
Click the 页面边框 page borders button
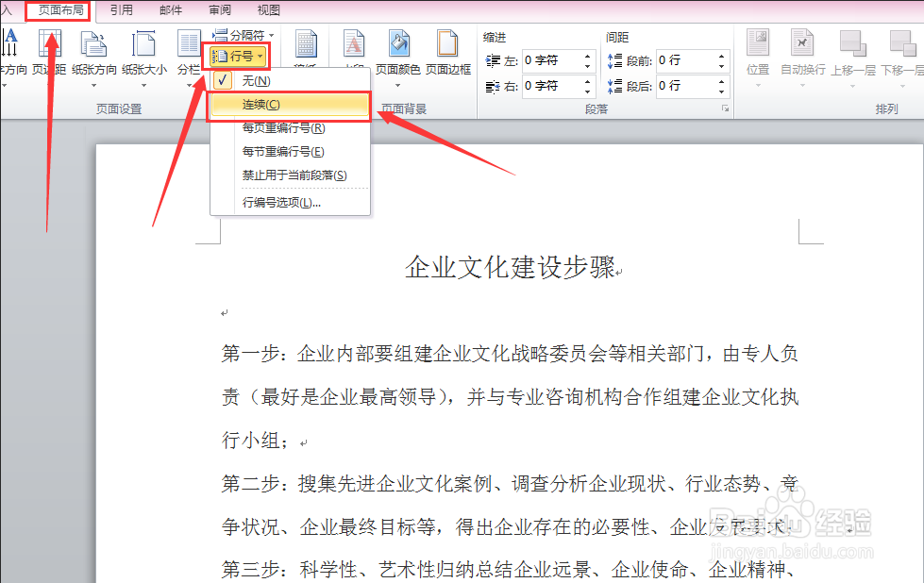(x=448, y=54)
